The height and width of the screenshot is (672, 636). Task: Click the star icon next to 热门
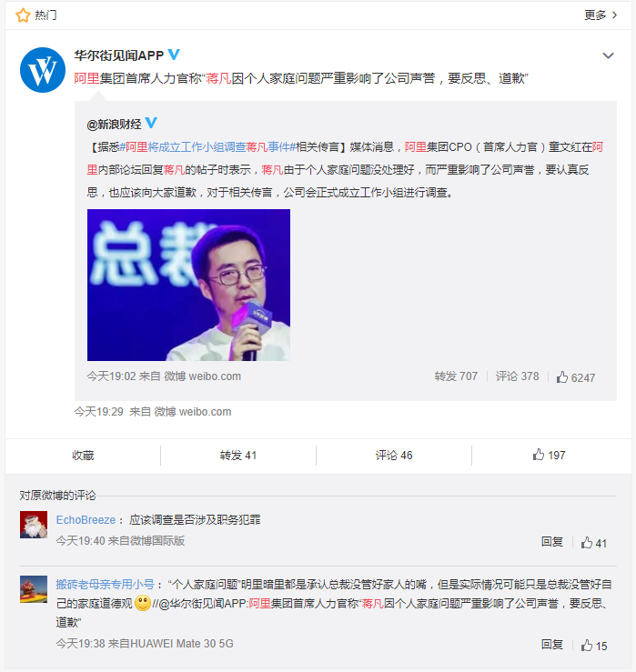(x=23, y=15)
